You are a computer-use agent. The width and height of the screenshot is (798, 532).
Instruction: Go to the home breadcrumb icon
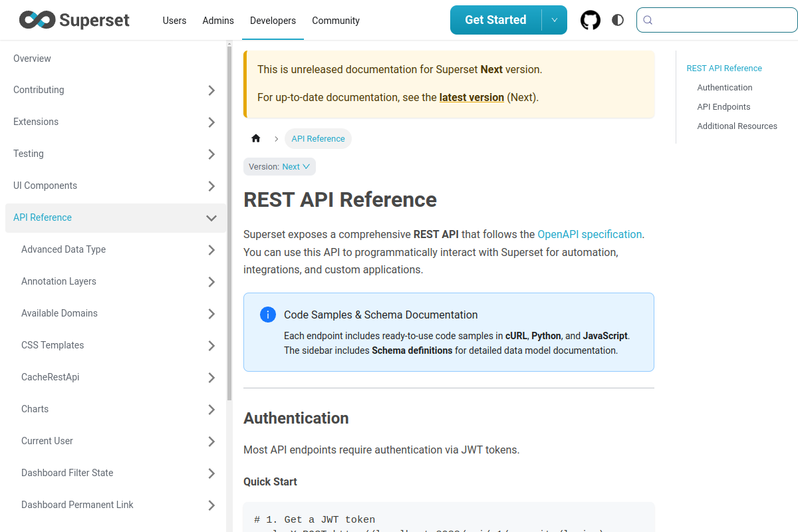(256, 138)
